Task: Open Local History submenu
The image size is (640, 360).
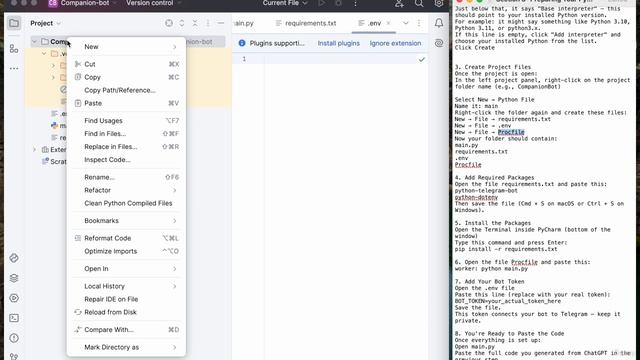Action: tap(126, 286)
